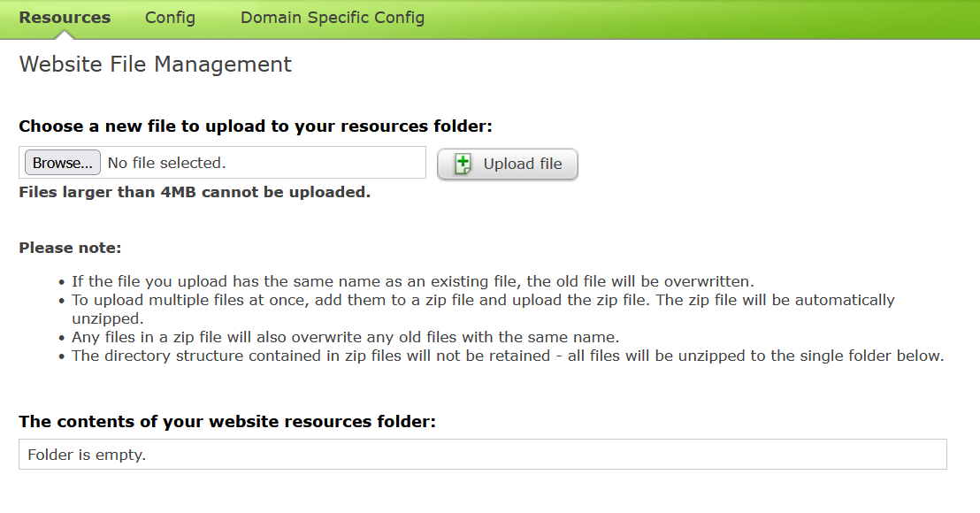Click the 'Please note:' heading
The image size is (980, 513).
[70, 248]
